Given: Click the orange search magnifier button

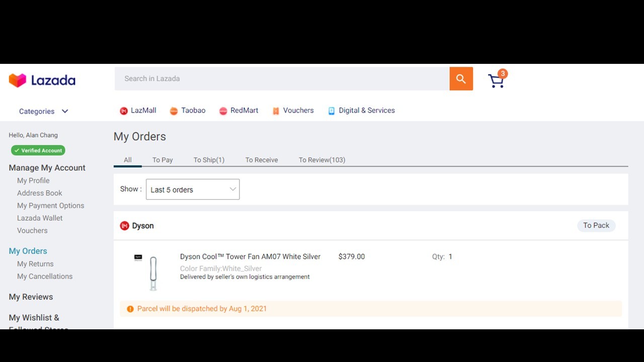Looking at the screenshot, I should click(x=461, y=79).
